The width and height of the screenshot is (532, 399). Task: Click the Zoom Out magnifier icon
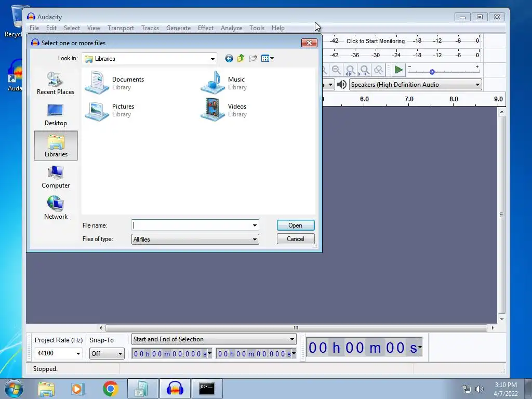(336, 70)
